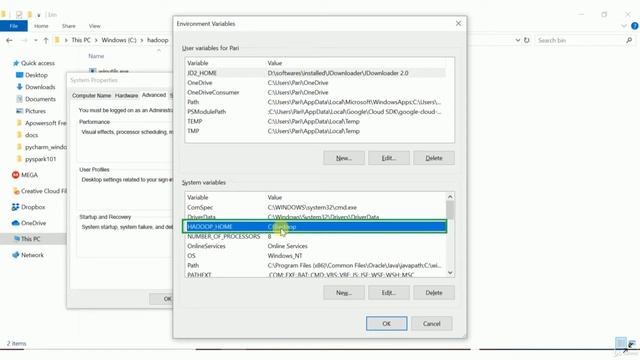Open Desktop in navigation pane

click(32, 75)
